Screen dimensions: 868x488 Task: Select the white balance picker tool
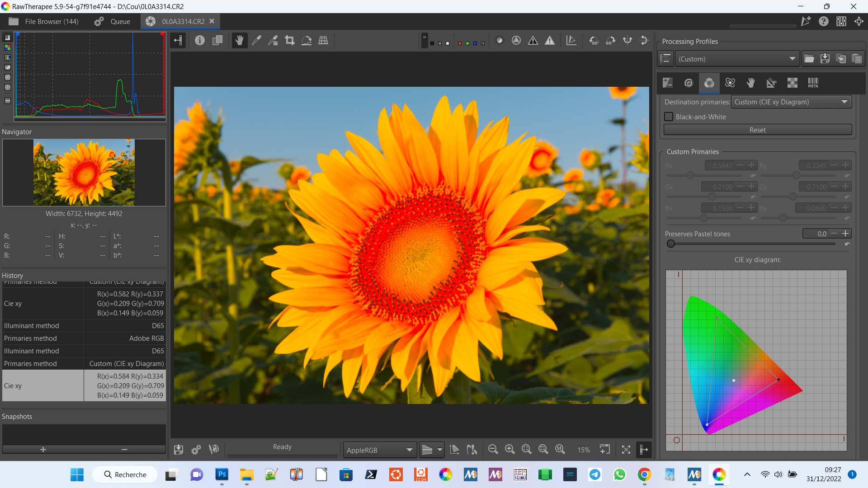tap(256, 41)
